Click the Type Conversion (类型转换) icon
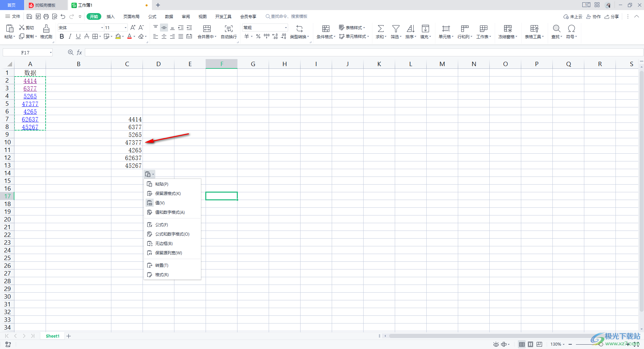The image size is (644, 349). [299, 29]
